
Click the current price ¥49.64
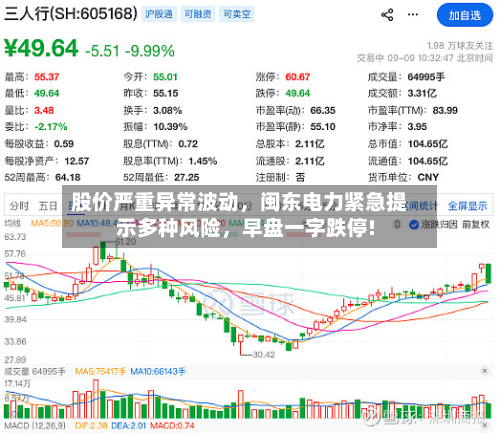tap(41, 48)
